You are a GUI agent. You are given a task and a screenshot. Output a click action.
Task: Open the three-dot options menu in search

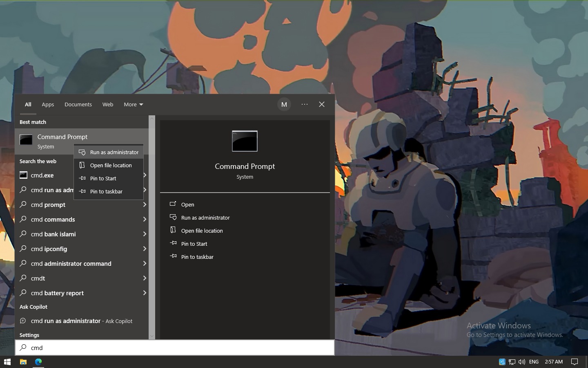tap(305, 105)
